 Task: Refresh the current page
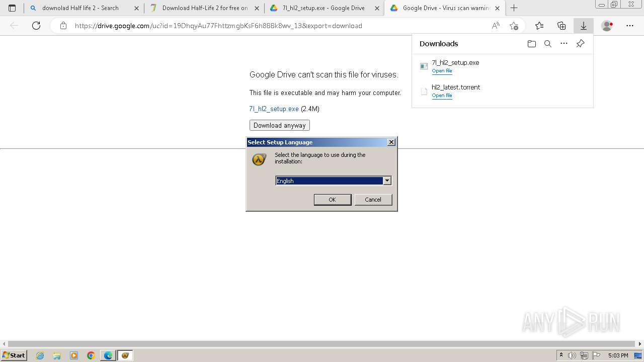36,26
